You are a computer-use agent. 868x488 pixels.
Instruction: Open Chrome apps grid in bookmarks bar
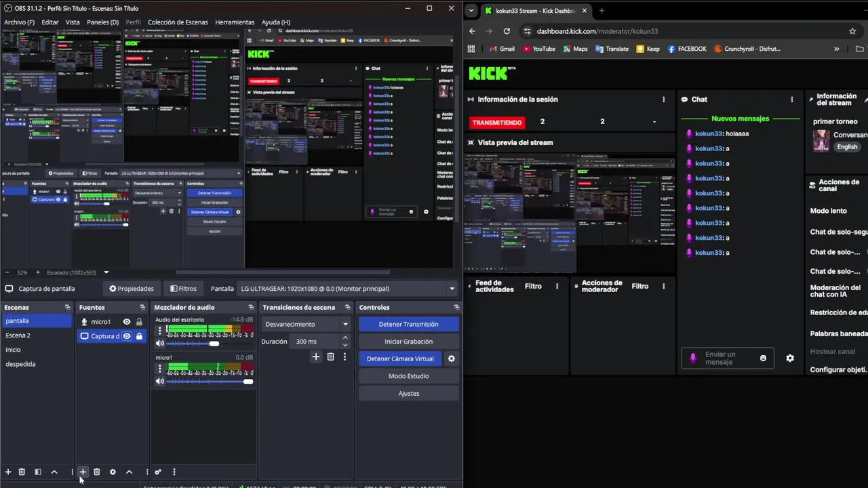click(472, 49)
